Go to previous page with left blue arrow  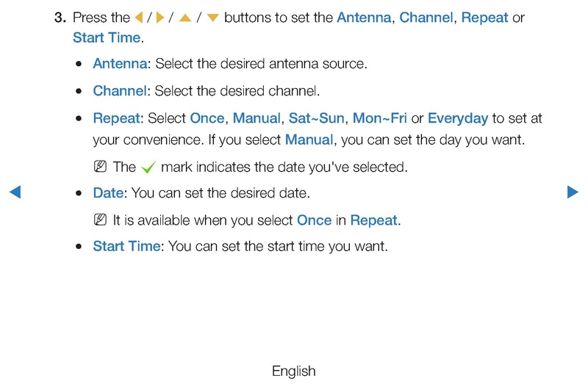click(x=15, y=192)
